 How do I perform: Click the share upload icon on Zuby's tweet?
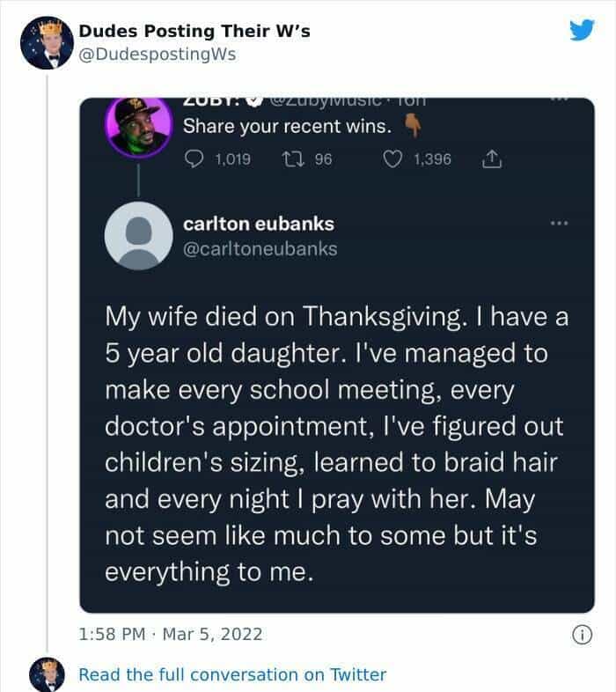[x=492, y=159]
